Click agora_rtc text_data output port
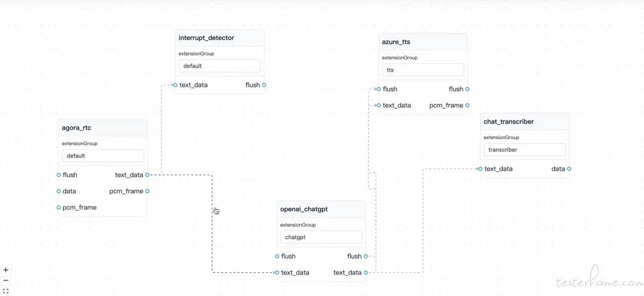Screen dimensions: 644x296 coord(147,175)
